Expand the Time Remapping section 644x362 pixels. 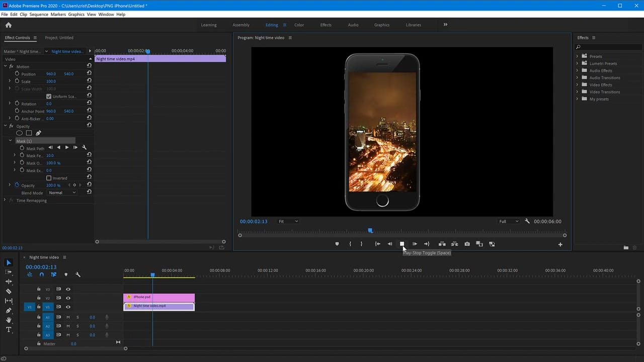[x=5, y=200]
